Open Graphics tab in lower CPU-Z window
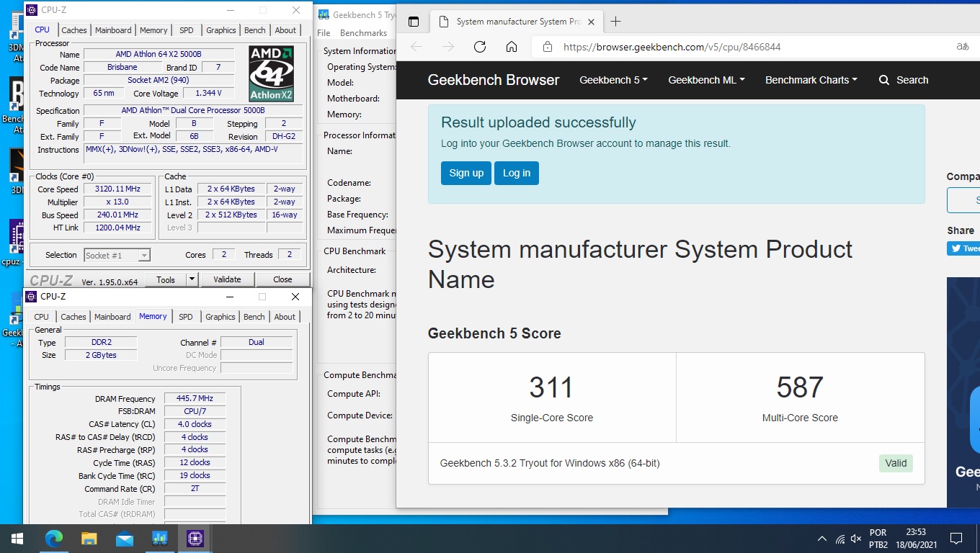980x553 pixels. [220, 317]
